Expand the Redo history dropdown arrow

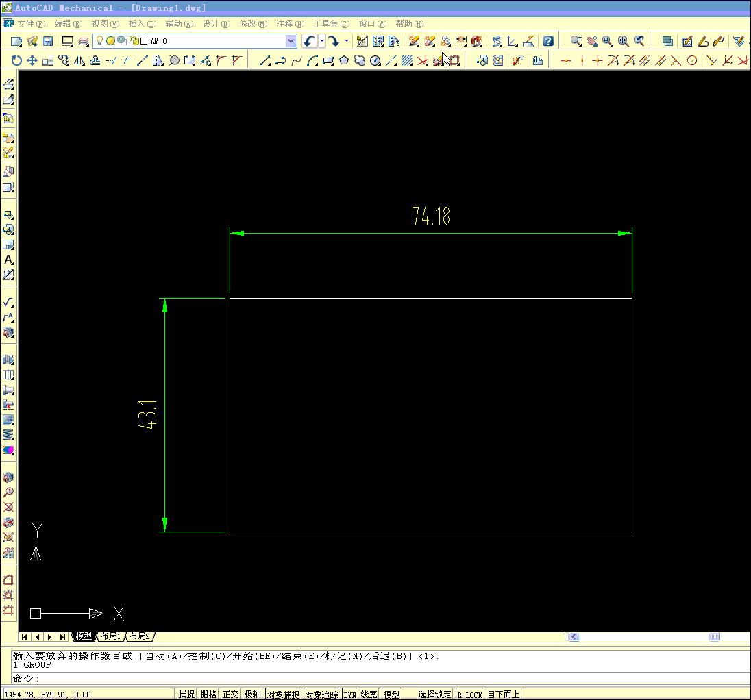(x=346, y=41)
